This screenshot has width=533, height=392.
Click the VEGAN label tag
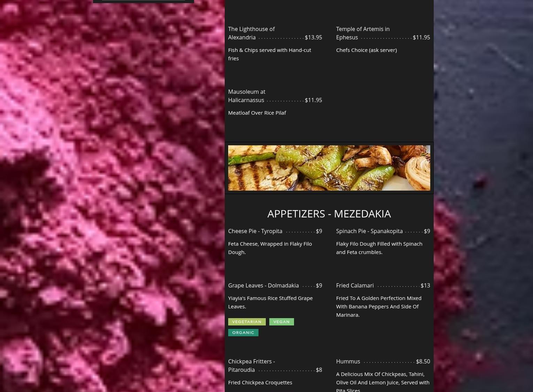281,322
